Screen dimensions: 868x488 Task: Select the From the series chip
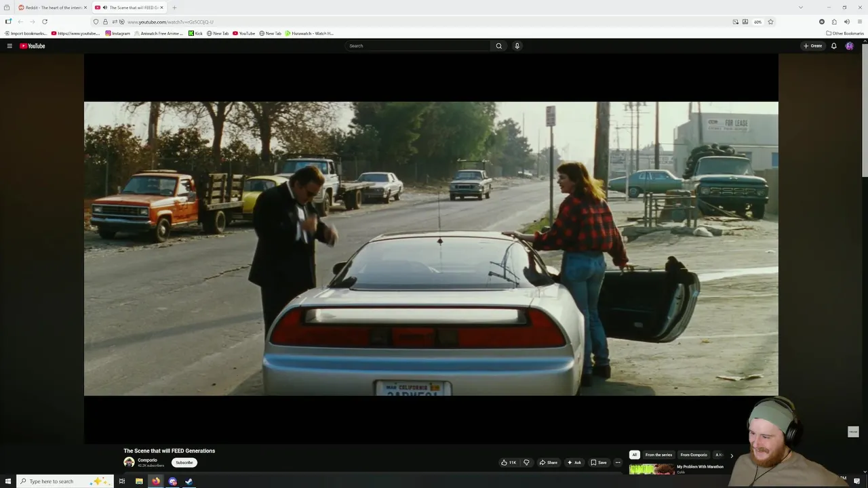point(658,455)
